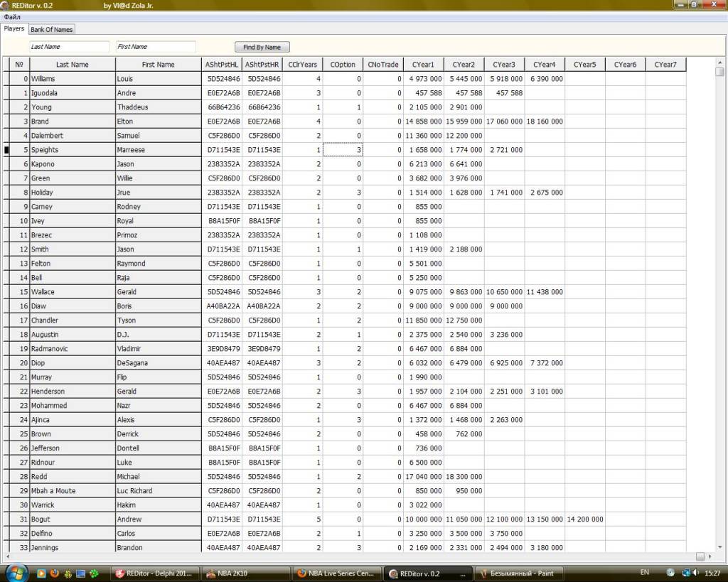The height and width of the screenshot is (582, 728).
Task: Open the Windows Start orb
Action: pos(16,572)
